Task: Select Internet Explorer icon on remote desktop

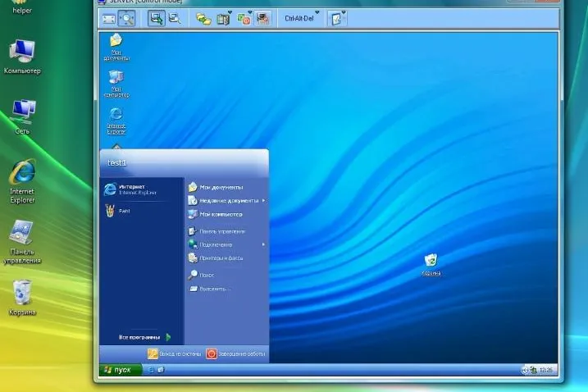Action: pyautogui.click(x=116, y=121)
